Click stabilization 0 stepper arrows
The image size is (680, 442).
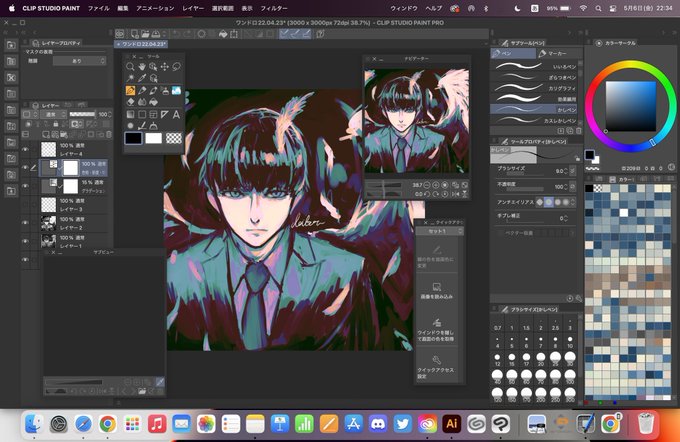(x=566, y=218)
